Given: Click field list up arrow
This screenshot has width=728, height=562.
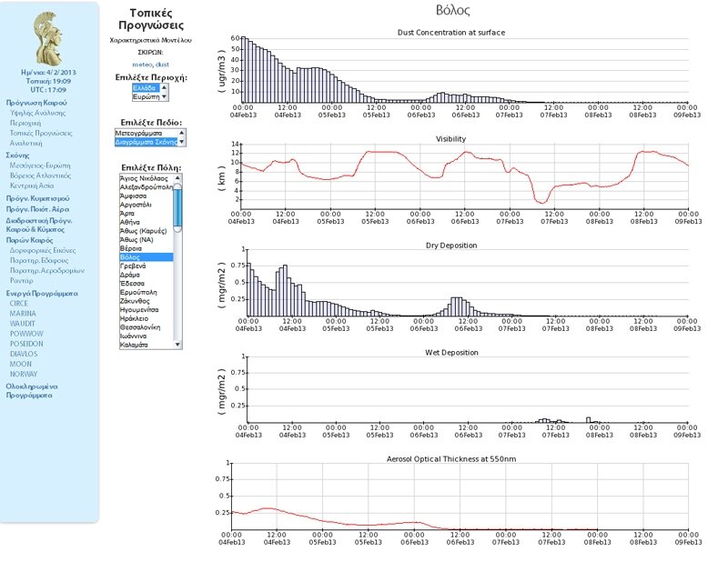Looking at the screenshot, I should coord(181,133).
